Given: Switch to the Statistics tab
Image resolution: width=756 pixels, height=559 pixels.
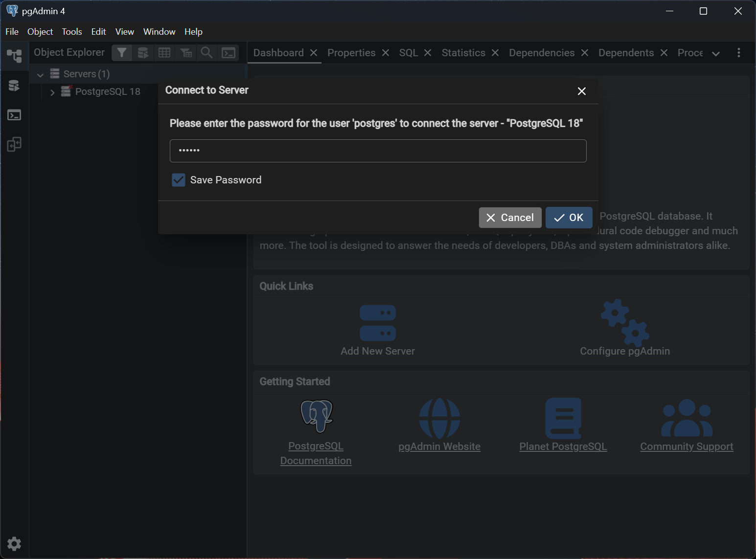Looking at the screenshot, I should pyautogui.click(x=463, y=53).
